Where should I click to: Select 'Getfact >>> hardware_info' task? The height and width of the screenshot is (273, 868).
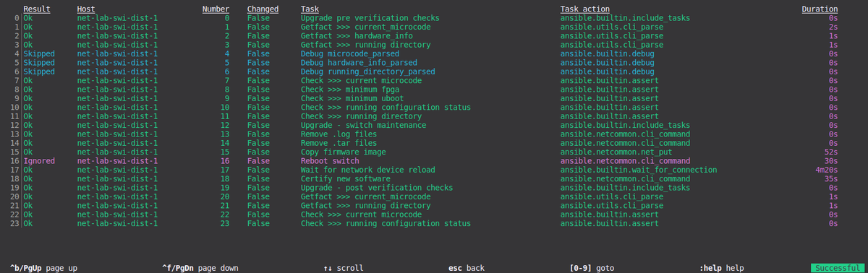click(357, 35)
